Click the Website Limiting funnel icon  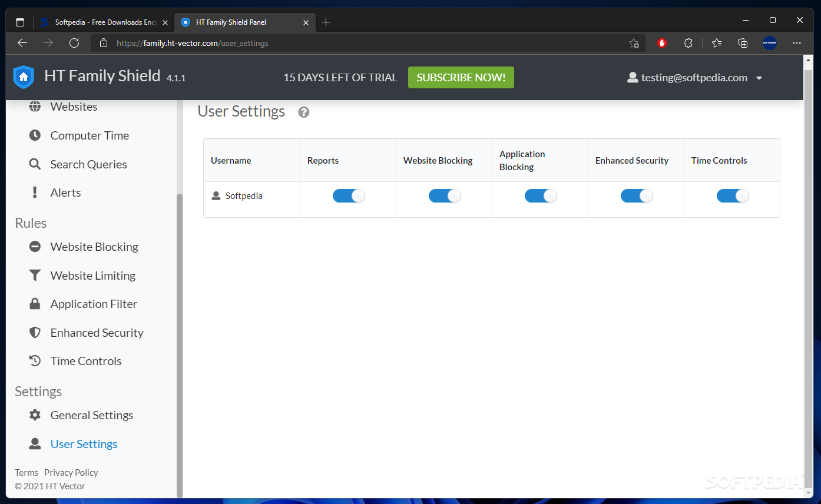coord(35,276)
